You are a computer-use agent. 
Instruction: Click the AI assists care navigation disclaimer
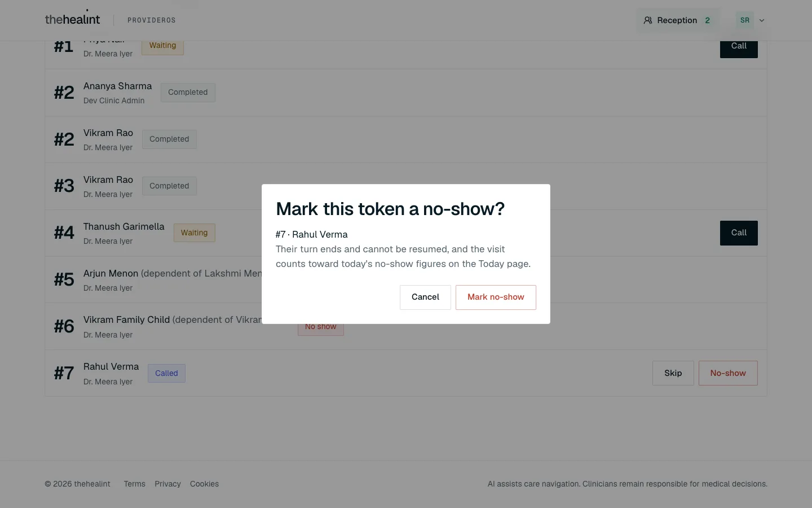pos(628,484)
